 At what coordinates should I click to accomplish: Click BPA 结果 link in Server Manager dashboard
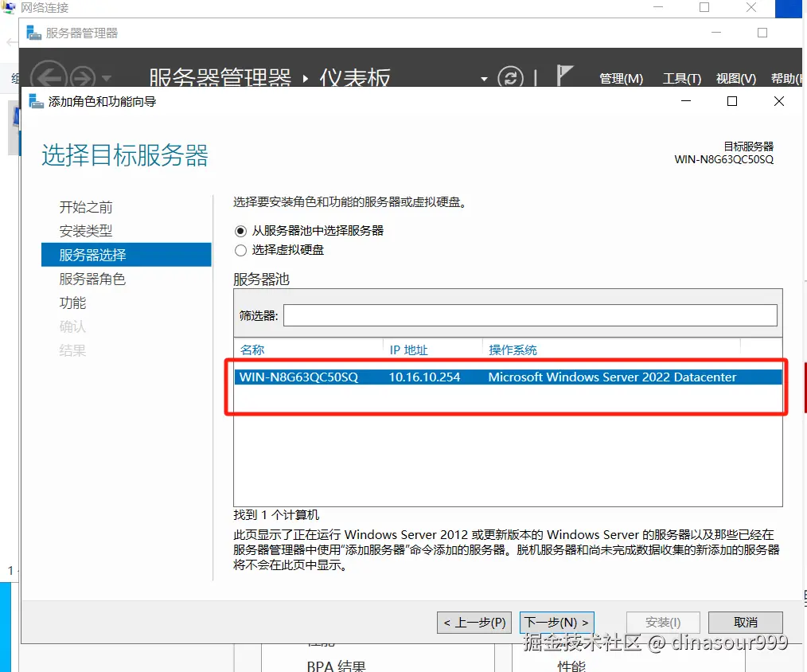(336, 666)
